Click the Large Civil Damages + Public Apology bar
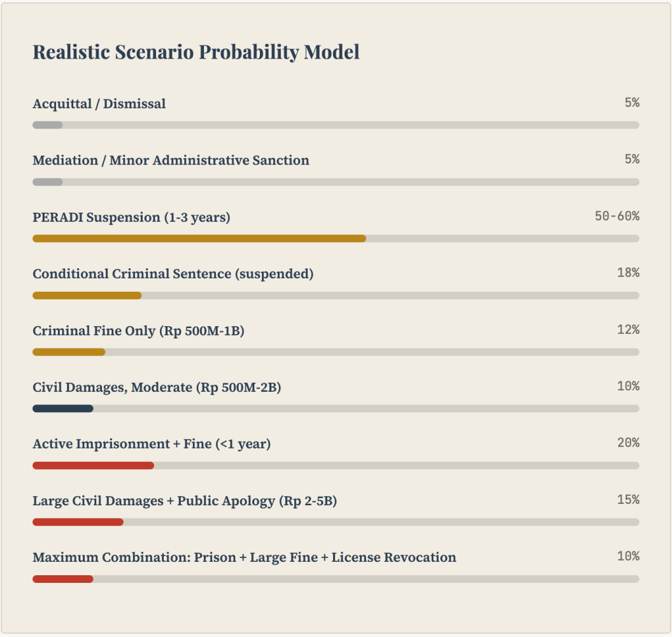Screen dimensions: 672x637 point(336,522)
